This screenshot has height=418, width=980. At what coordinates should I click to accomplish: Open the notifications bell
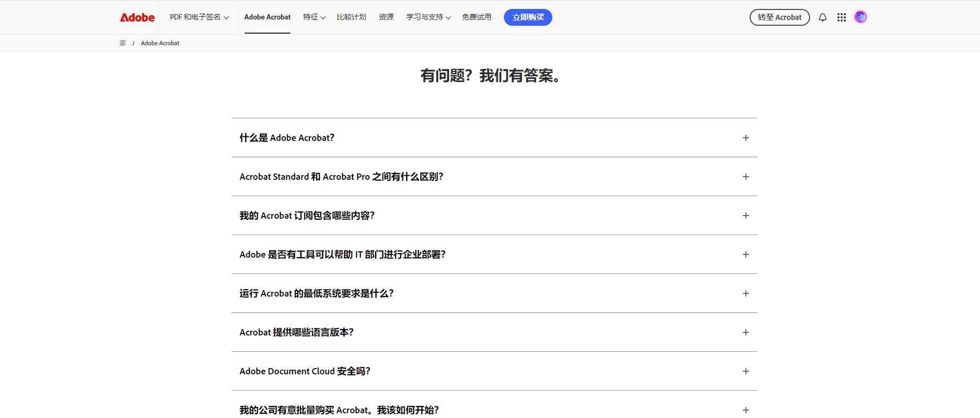click(823, 17)
